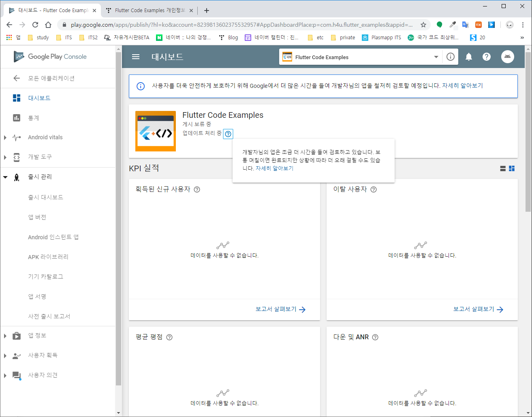This screenshot has height=417, width=532.
Task: Open a new browser tab with plus
Action: [x=207, y=11]
